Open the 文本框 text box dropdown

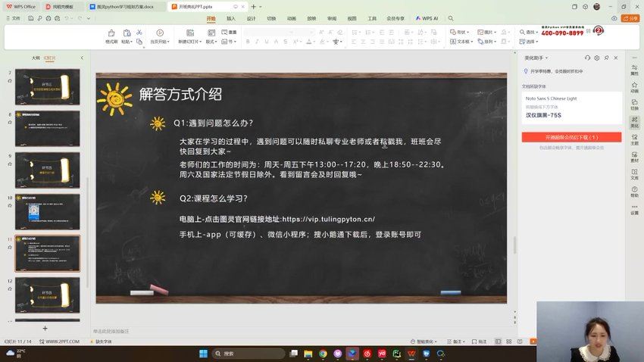[x=461, y=42]
